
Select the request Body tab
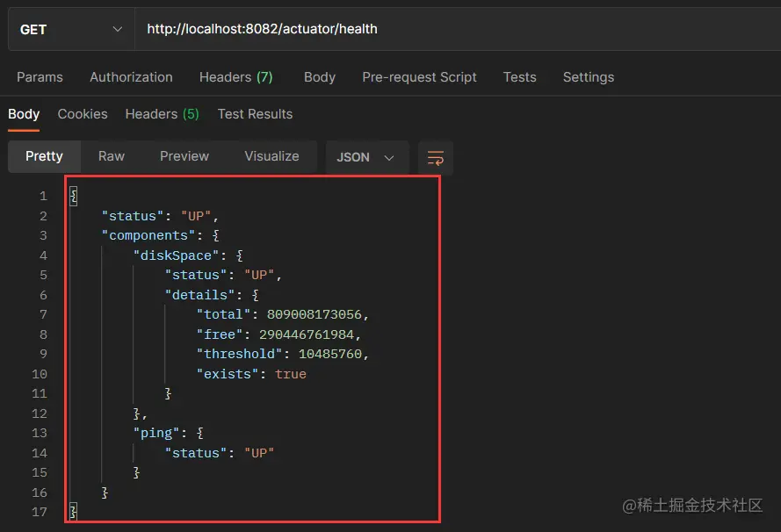[x=319, y=77]
